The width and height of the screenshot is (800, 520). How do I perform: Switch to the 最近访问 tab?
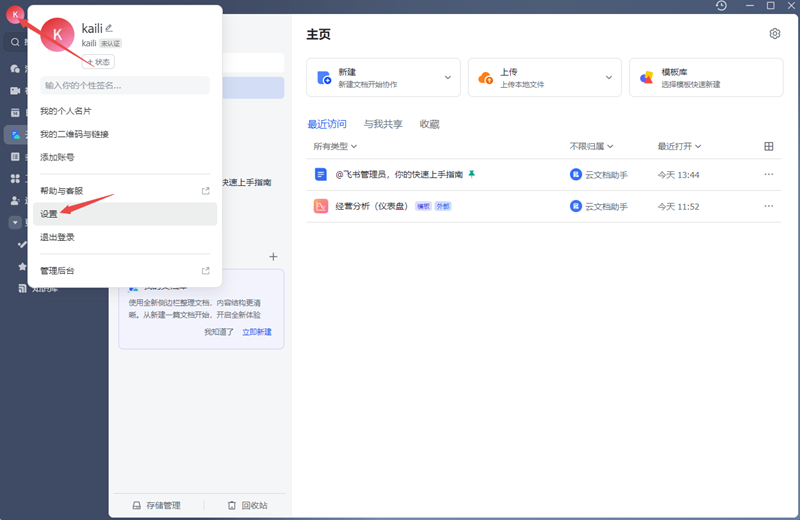pyautogui.click(x=327, y=124)
